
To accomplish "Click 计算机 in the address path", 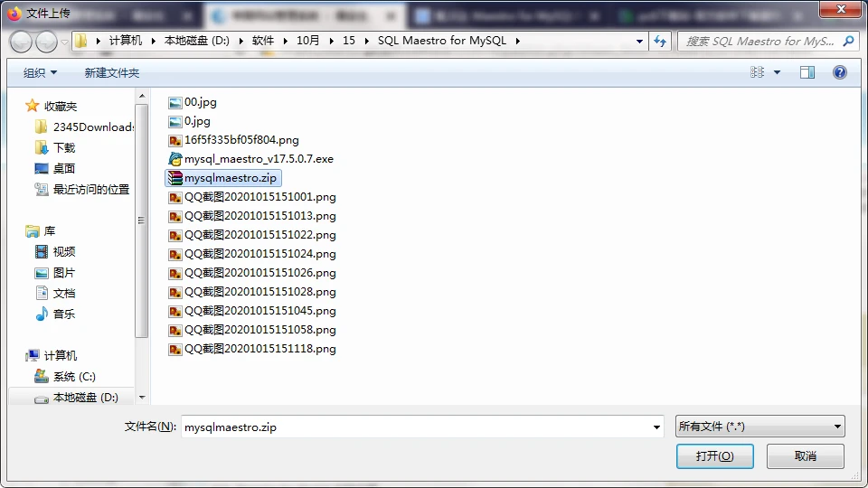I will coord(125,41).
